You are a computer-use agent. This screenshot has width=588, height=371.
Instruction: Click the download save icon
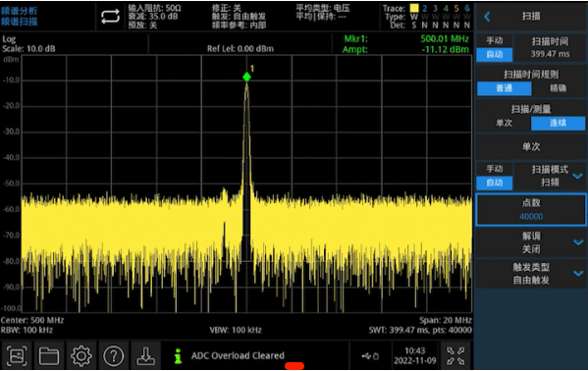[x=146, y=355]
